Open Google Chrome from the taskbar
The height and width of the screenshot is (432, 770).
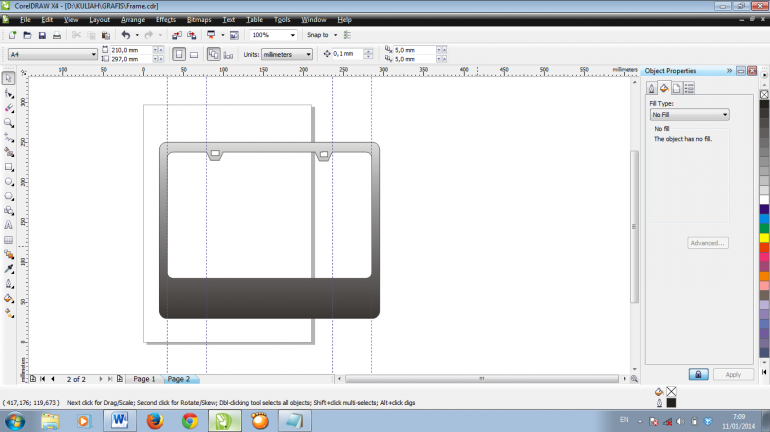tap(190, 421)
